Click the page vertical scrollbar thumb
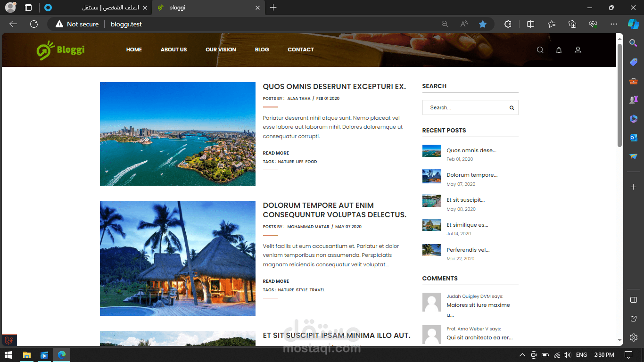 click(620, 96)
